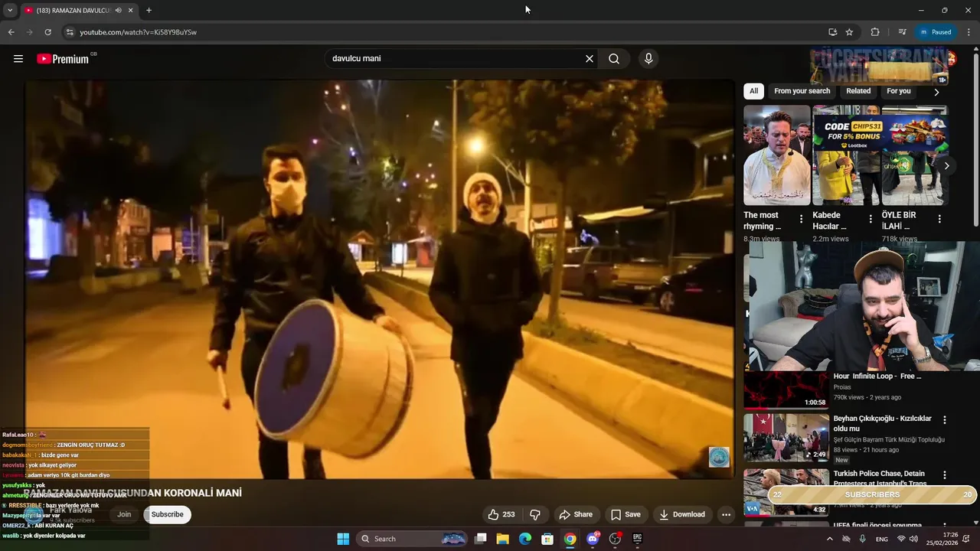
Task: Open Chrome three-dot menu
Action: [969, 32]
